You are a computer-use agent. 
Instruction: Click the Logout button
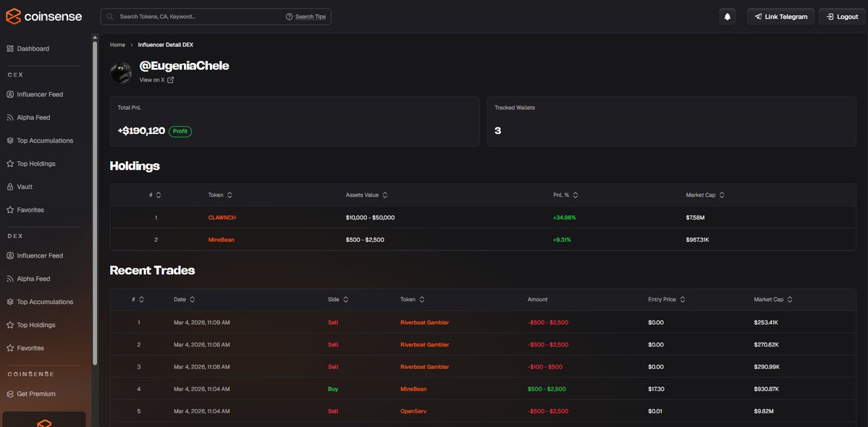pyautogui.click(x=841, y=17)
